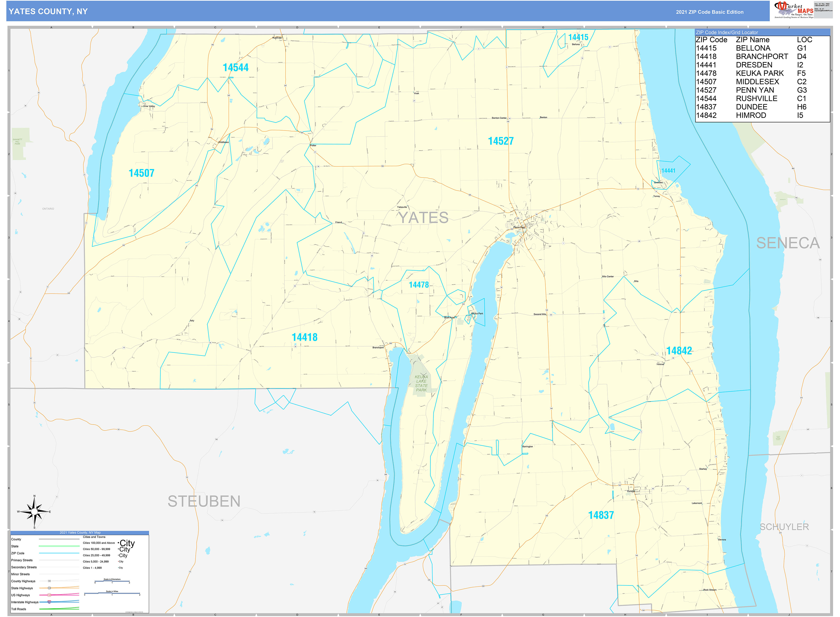The height and width of the screenshot is (617, 840).
Task: Click the mapsales@MarketMAPS.com email link
Action: (823, 11)
